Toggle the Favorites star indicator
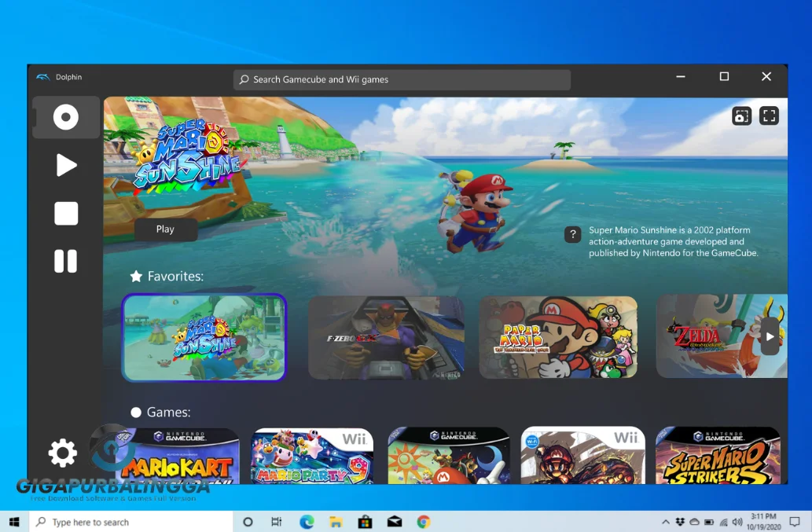The width and height of the screenshot is (812, 532). [135, 277]
